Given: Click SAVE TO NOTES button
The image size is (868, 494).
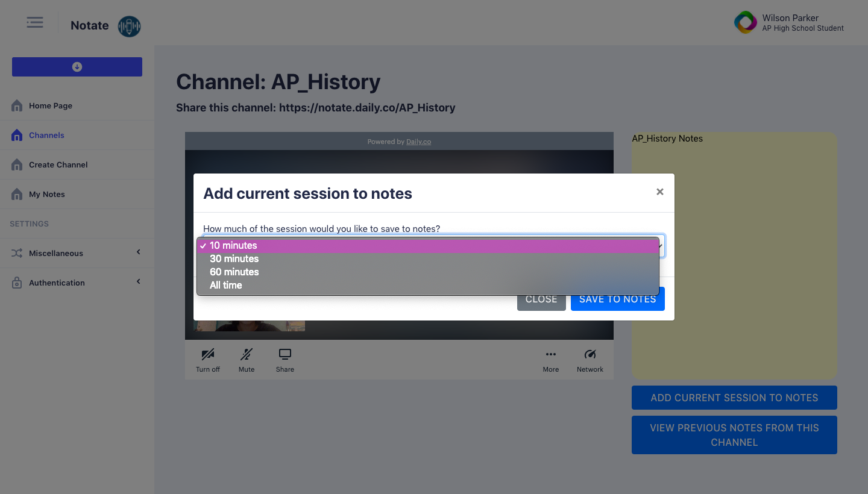Looking at the screenshot, I should coord(618,299).
